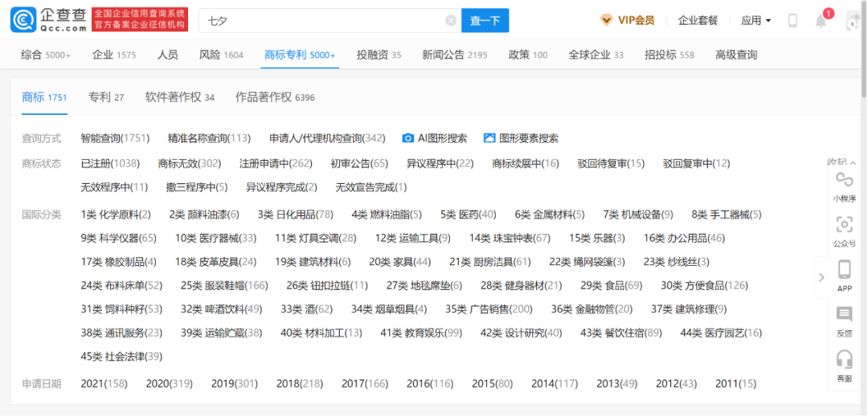This screenshot has height=417, width=868.
Task: Click the 查一下 search button
Action: click(485, 20)
